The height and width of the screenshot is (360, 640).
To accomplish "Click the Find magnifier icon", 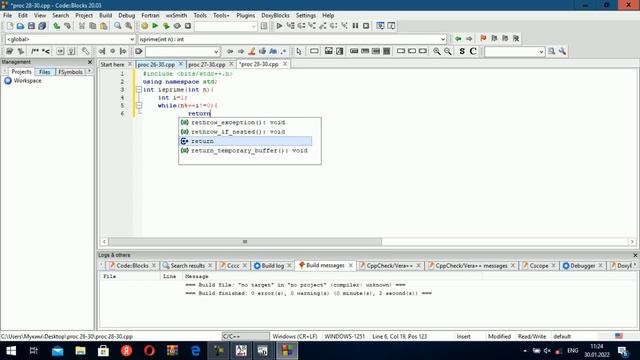I will (118, 26).
